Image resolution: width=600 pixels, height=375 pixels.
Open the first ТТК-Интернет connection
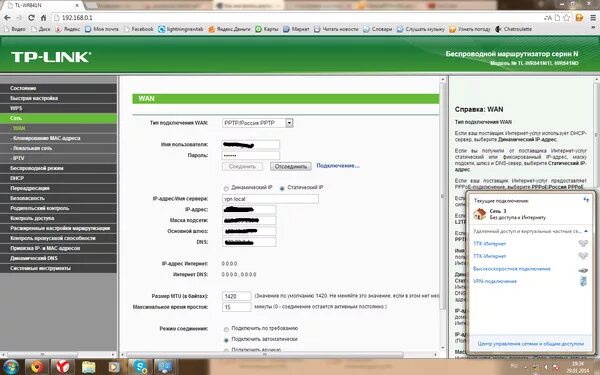pos(489,244)
